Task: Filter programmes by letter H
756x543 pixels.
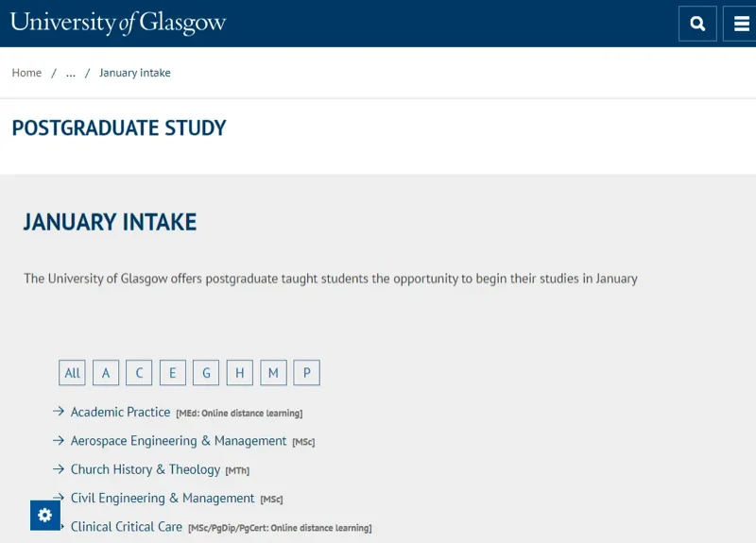Action: tap(240, 372)
